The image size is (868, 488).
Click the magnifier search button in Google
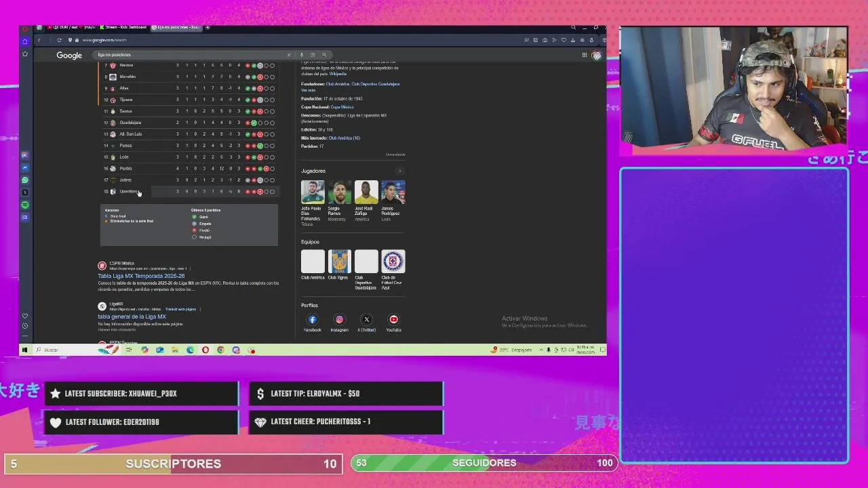(x=324, y=55)
